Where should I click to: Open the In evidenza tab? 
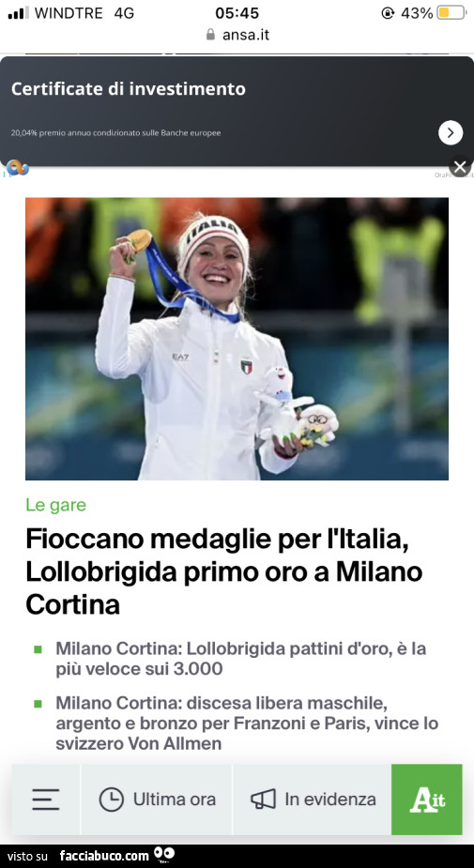pyautogui.click(x=313, y=799)
